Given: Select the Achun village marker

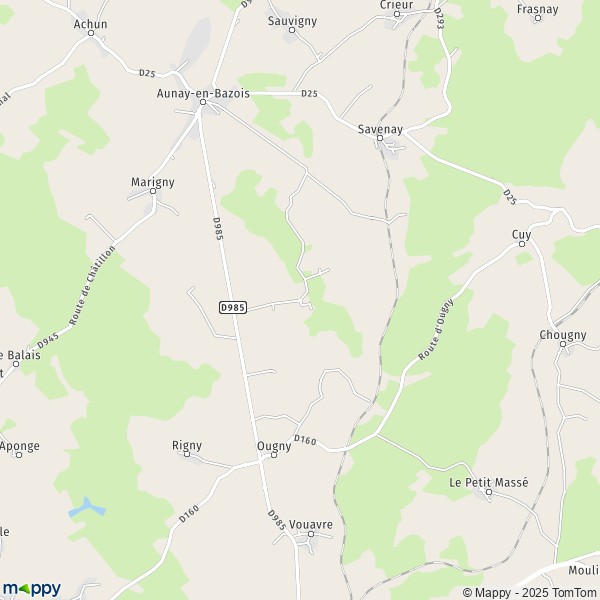Looking at the screenshot, I should coord(91,33).
